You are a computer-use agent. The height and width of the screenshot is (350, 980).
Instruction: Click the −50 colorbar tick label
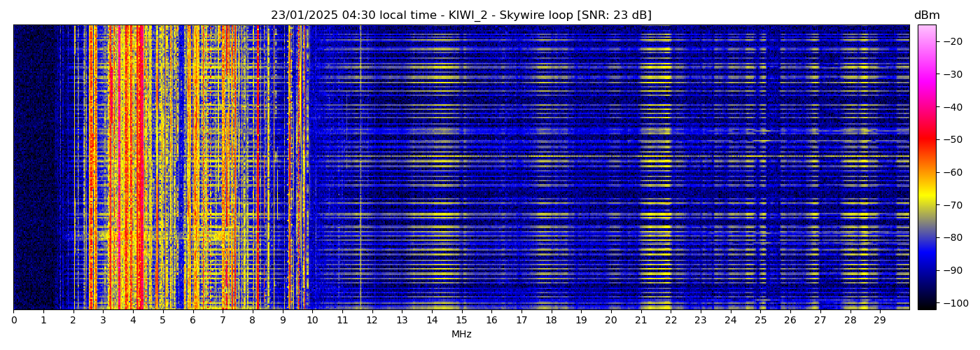tap(952, 139)
